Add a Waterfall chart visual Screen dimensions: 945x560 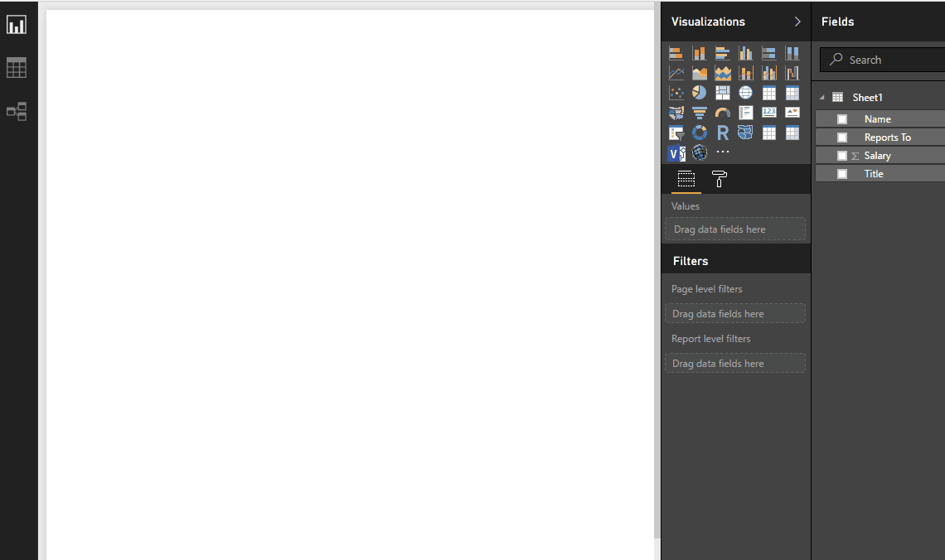792,74
